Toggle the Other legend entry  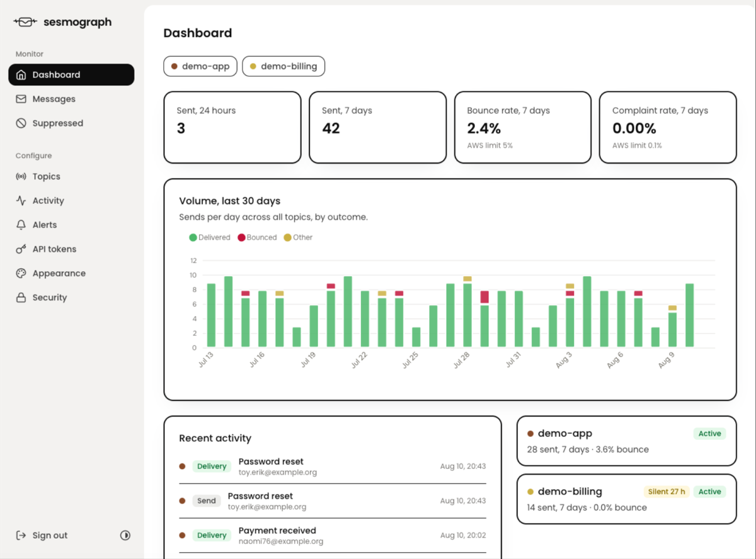(x=298, y=237)
